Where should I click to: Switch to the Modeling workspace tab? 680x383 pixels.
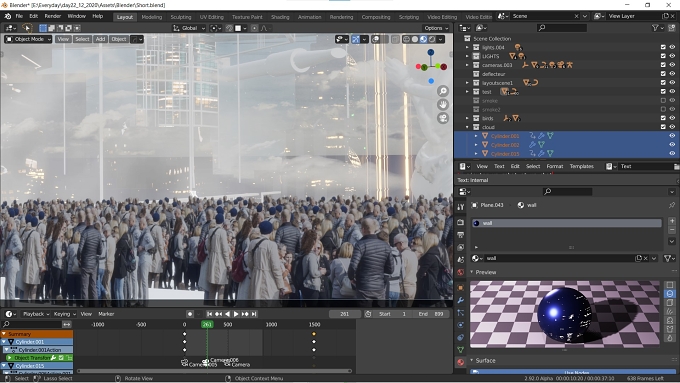point(152,17)
